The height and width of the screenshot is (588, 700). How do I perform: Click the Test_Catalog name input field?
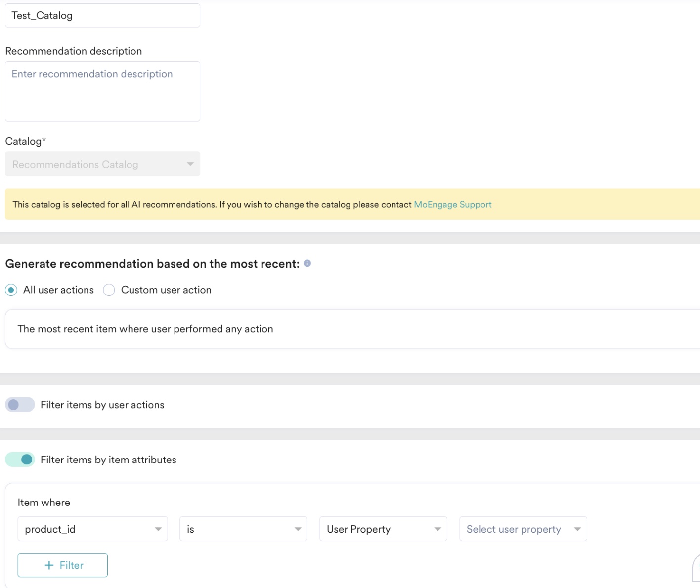pyautogui.click(x=102, y=15)
